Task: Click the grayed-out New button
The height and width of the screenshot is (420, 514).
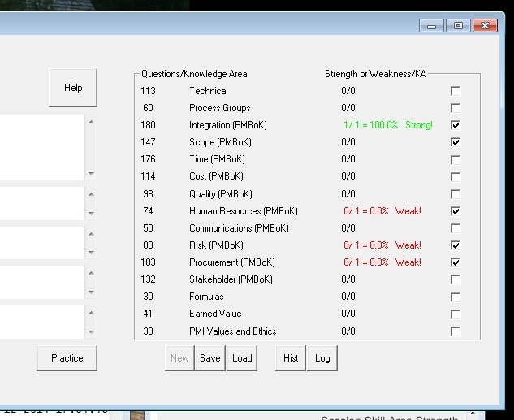Action: pyautogui.click(x=179, y=358)
